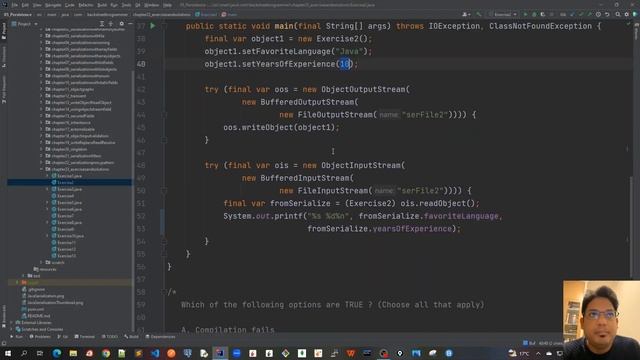Open File Explorer from taskbar
Viewport: 640px width, 360px height.
73,353
